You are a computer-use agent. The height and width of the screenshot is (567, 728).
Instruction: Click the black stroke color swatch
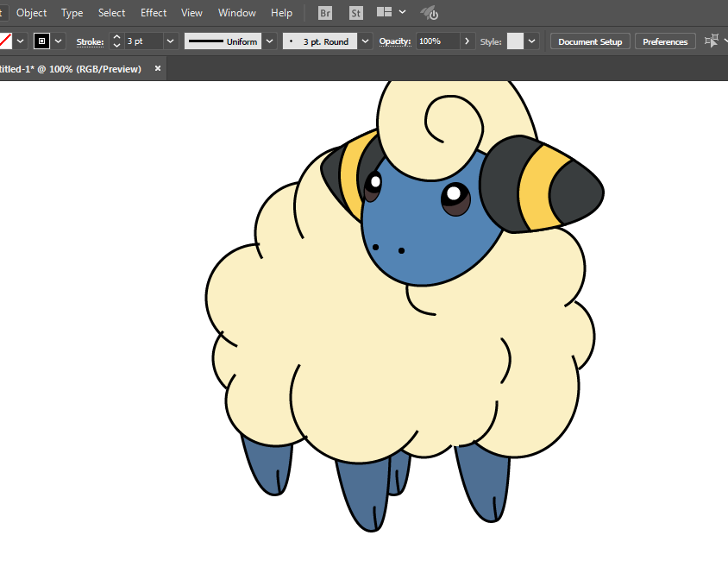pos(41,41)
